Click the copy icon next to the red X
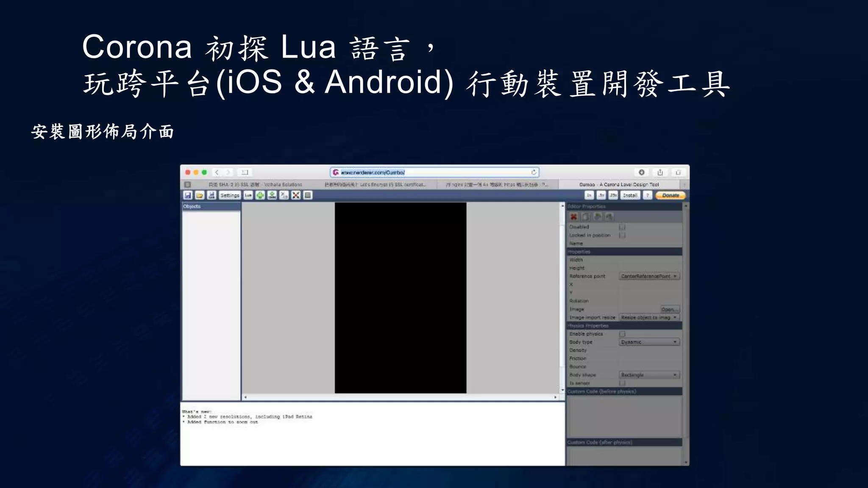 586,217
